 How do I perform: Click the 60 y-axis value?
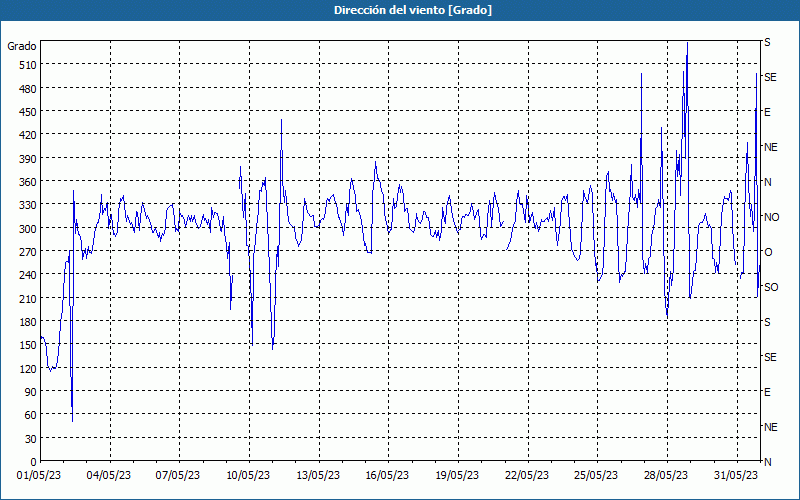[31, 415]
